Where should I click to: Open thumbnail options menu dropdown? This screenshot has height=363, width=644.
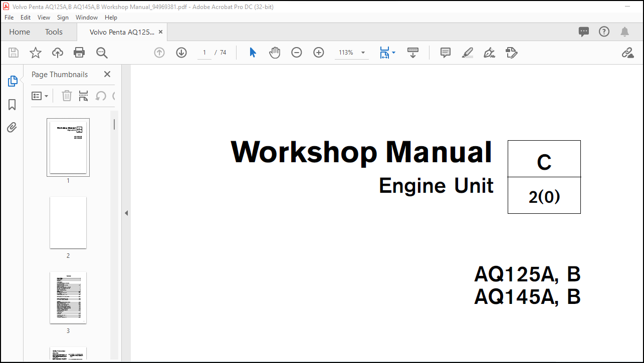pos(40,96)
